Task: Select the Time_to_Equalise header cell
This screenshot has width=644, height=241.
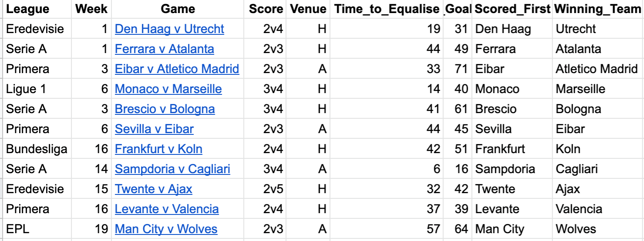Action: (x=386, y=9)
